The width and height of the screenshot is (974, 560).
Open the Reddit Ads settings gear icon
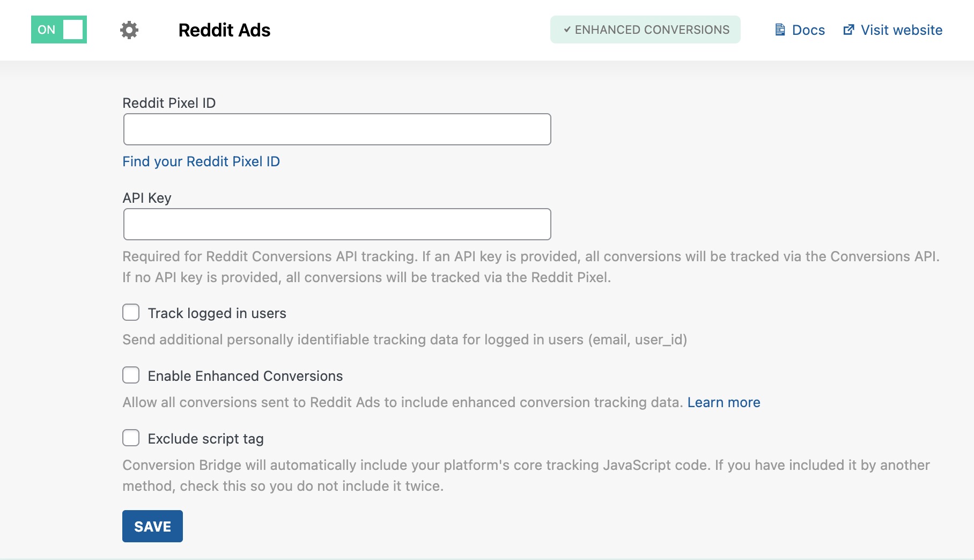129,30
